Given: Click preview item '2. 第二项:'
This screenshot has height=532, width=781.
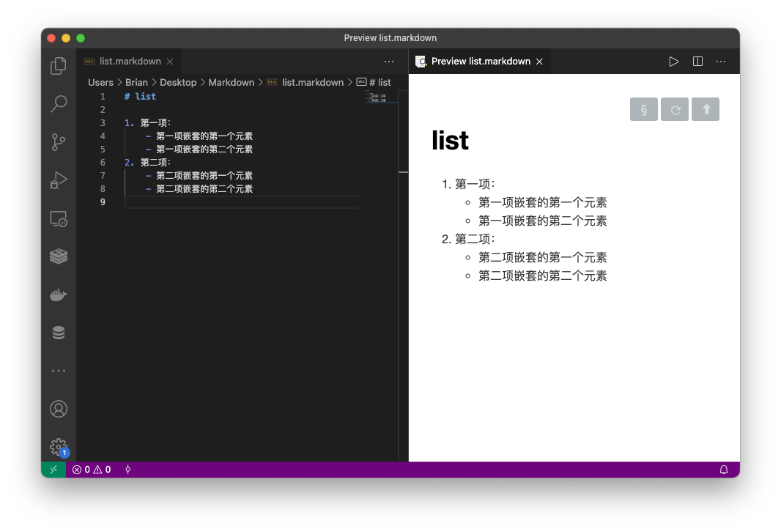Looking at the screenshot, I should [x=467, y=239].
